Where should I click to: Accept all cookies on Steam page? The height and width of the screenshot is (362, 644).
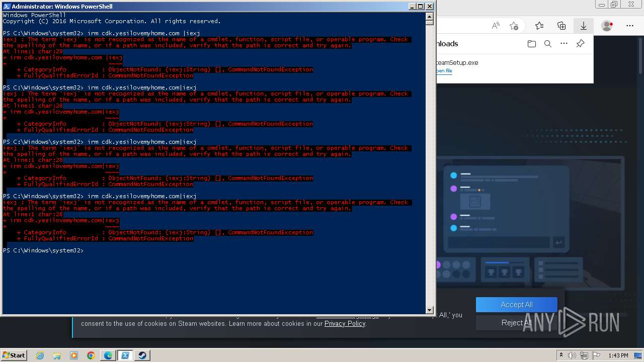[517, 305]
